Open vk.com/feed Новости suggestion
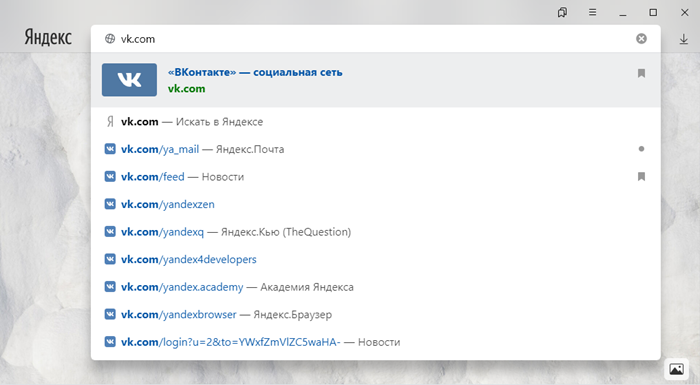This screenshot has height=385, width=700. (x=375, y=177)
